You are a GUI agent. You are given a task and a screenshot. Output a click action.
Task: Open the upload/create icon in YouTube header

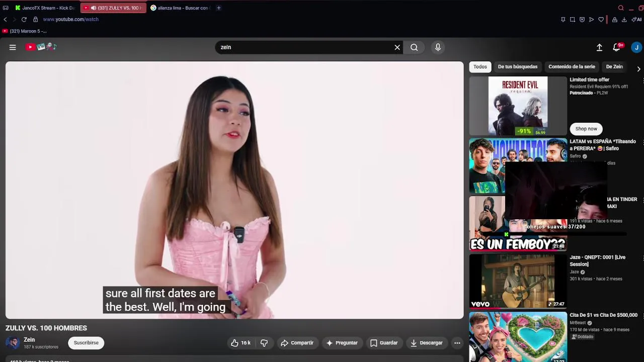[599, 47]
